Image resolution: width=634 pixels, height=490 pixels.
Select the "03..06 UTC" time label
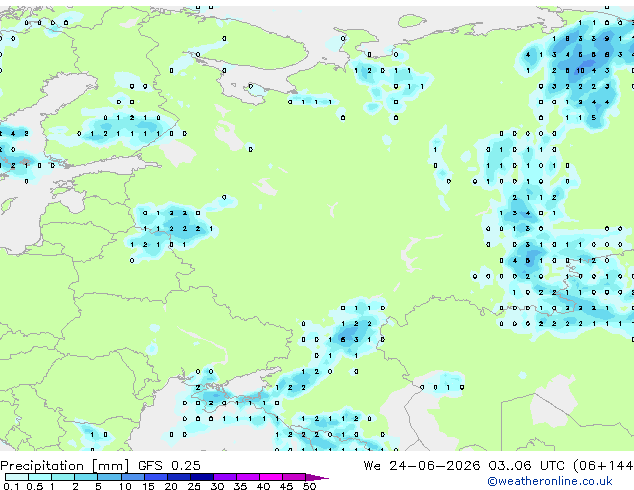point(526,466)
